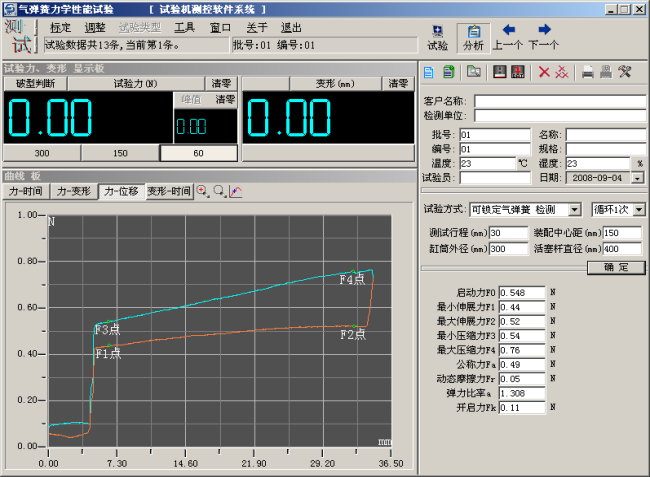Click the floppy disk save icon
The image size is (650, 477).
(500, 72)
